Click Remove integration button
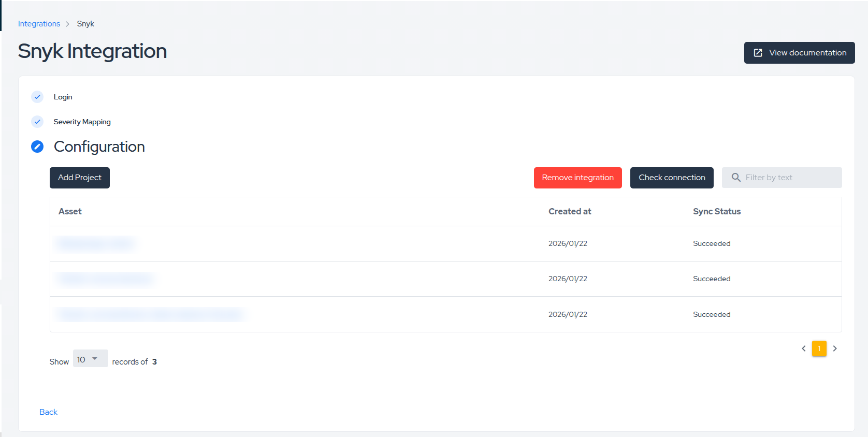Image resolution: width=868 pixels, height=437 pixels. (x=577, y=178)
